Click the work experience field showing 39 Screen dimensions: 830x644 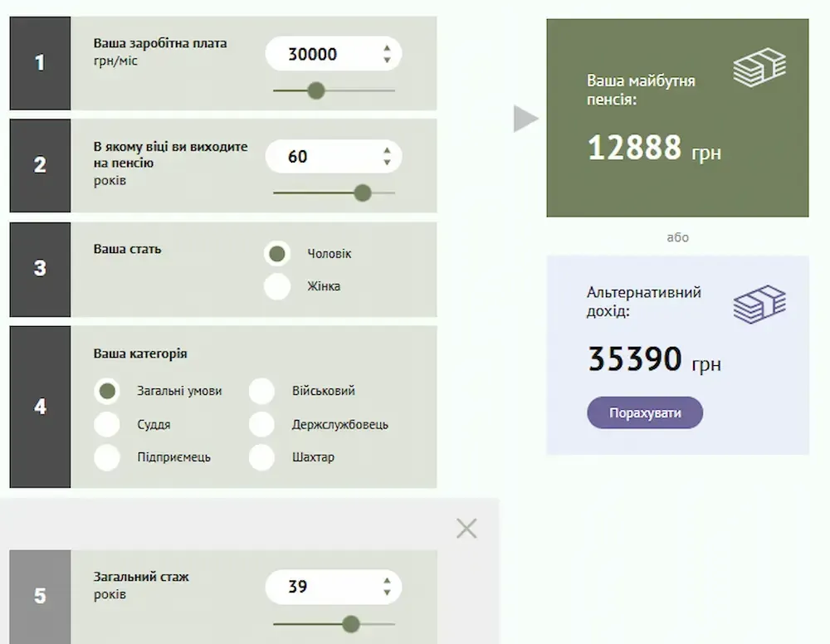[x=320, y=587]
